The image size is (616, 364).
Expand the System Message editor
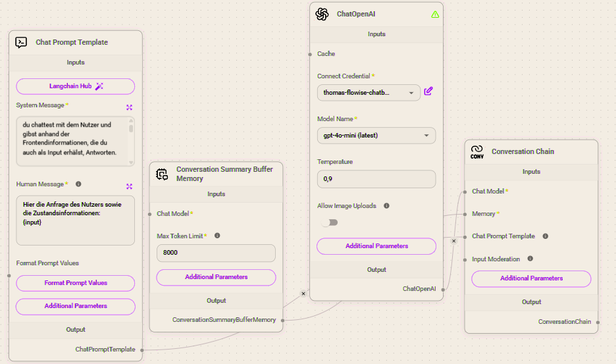point(129,107)
